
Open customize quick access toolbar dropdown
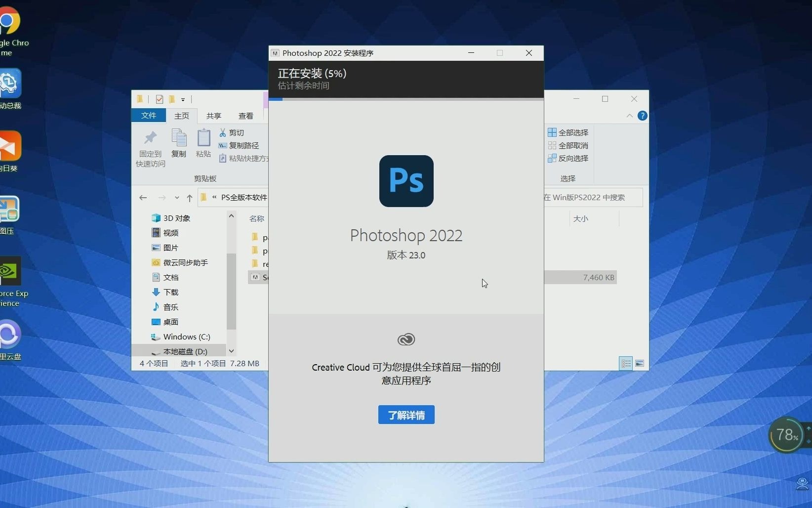click(x=183, y=100)
